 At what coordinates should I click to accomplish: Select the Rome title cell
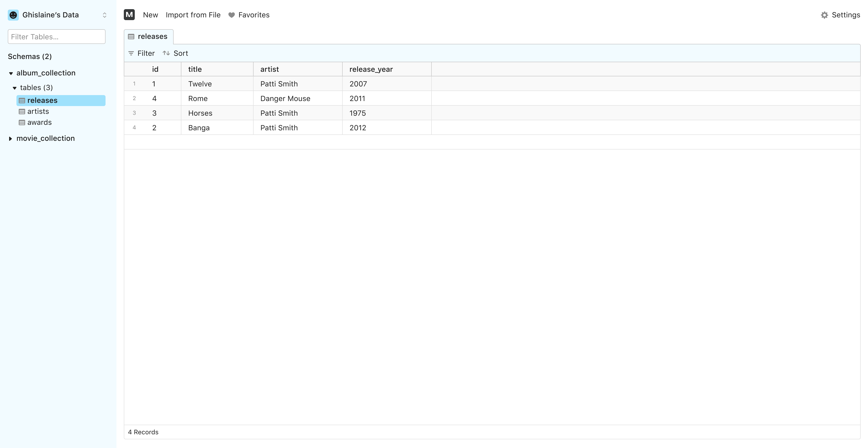coord(217,99)
